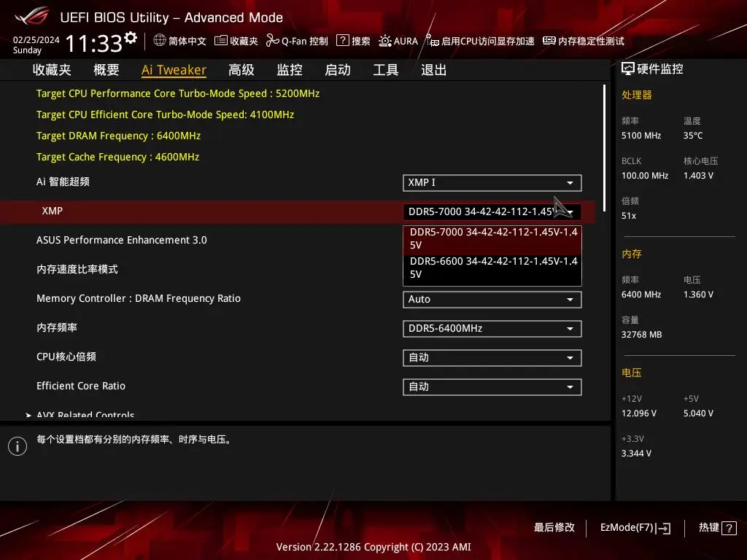
Task: Select DDR5-6600 XMP profile option
Action: coord(492,268)
